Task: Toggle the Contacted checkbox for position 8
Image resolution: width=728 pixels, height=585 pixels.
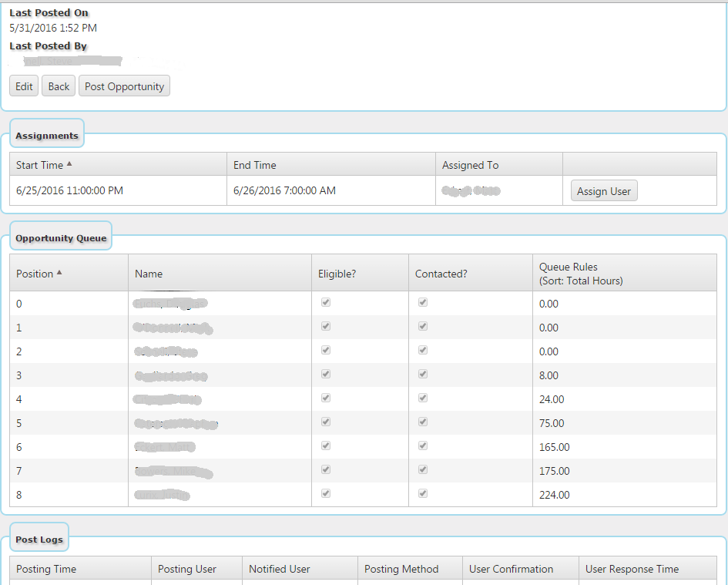Action: click(x=423, y=493)
